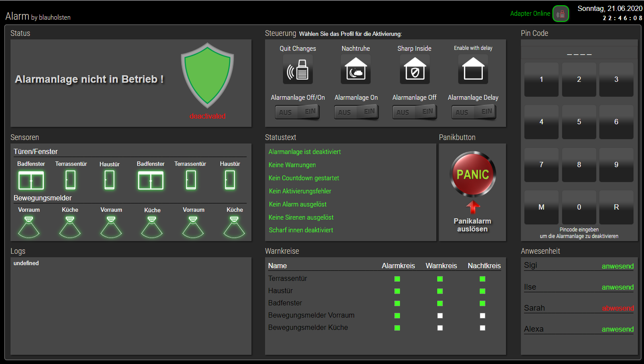This screenshot has height=364, width=644.
Task: Tap pin code key 4
Action: 541,122
